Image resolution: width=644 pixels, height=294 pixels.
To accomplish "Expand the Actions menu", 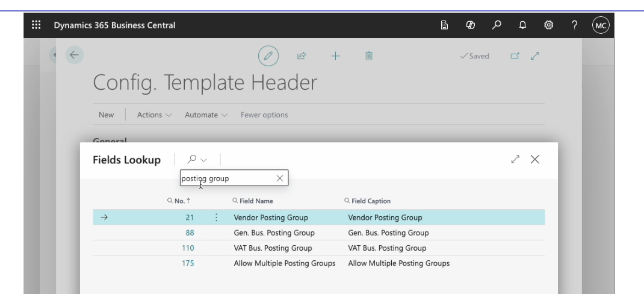I will (x=153, y=114).
